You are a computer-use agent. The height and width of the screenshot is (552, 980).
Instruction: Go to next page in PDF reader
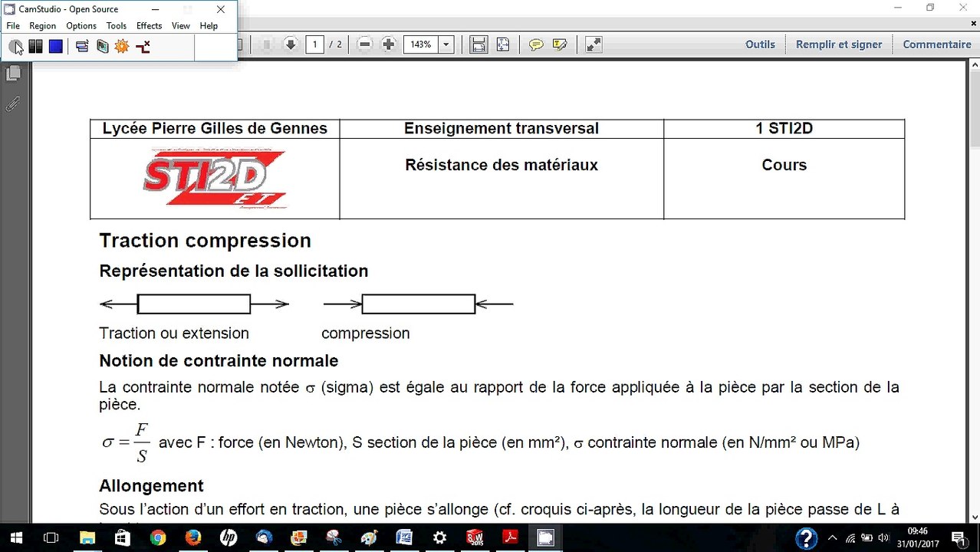[x=291, y=44]
